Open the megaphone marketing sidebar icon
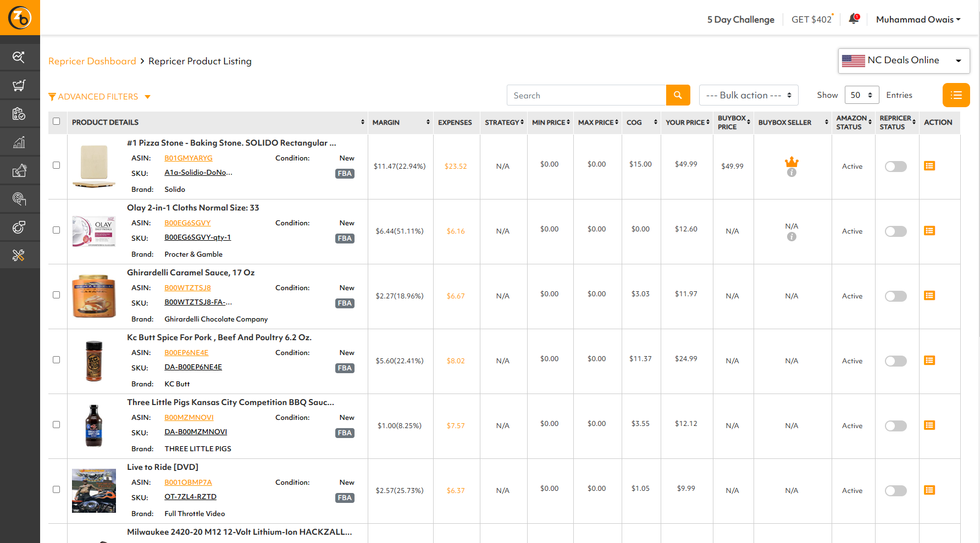980x543 pixels. click(x=19, y=170)
